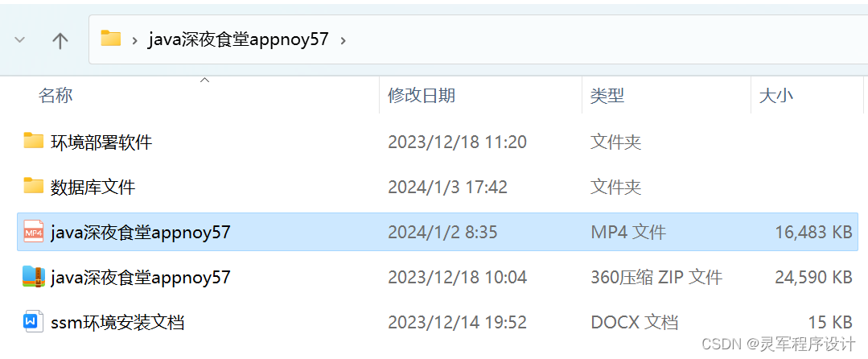Sort by the 大小 column header

click(776, 95)
